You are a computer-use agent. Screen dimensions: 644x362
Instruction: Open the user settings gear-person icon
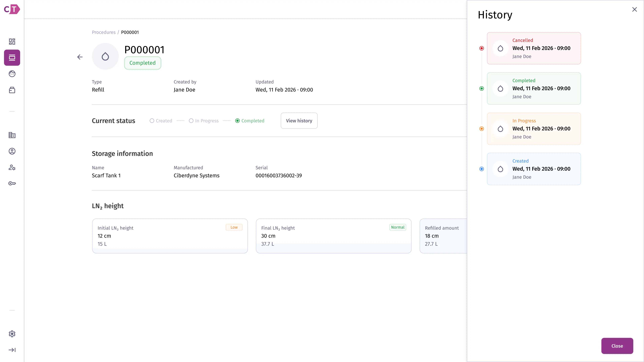(12, 167)
